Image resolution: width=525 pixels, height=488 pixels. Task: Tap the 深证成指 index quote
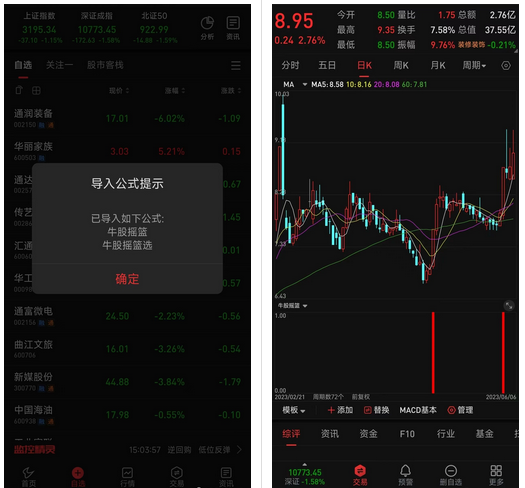(96, 28)
